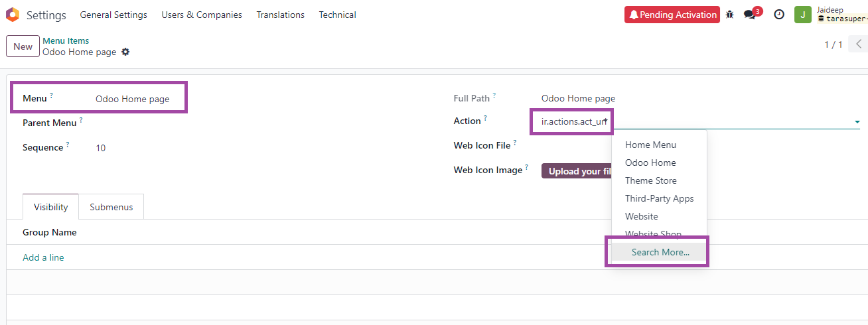
Task: Go to Menu Items breadcrumb
Action: point(66,41)
